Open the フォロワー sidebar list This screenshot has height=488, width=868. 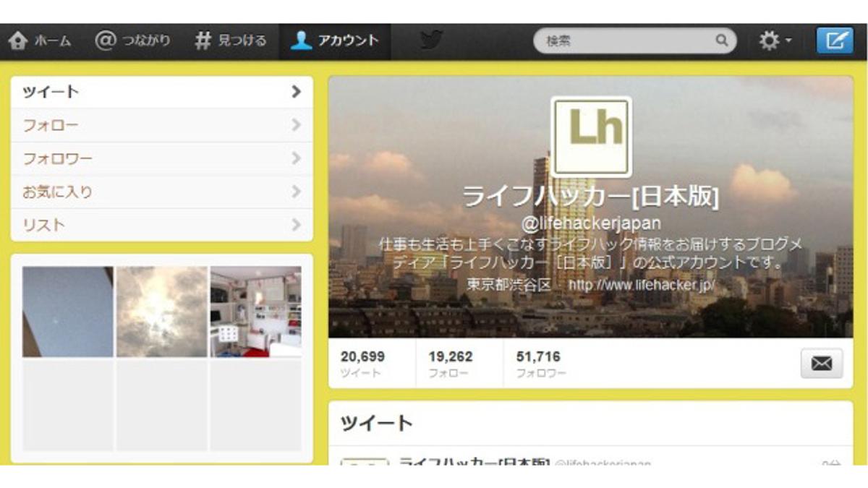[x=162, y=158]
